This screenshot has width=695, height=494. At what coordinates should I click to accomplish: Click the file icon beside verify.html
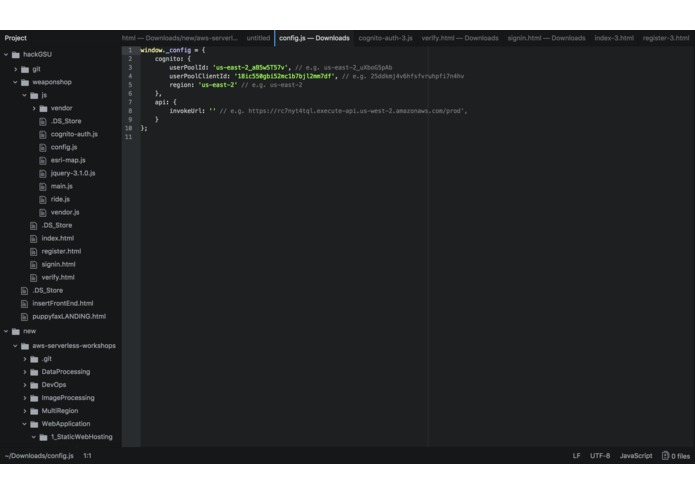point(34,278)
